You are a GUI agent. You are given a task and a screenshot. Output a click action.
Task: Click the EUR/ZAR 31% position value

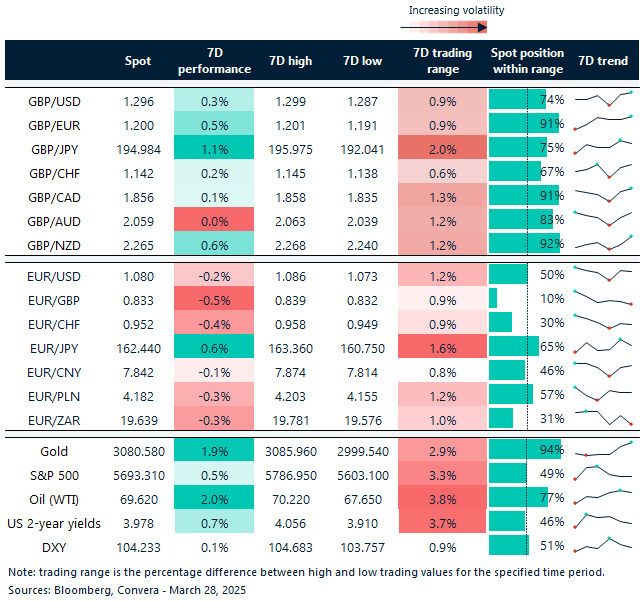[552, 419]
